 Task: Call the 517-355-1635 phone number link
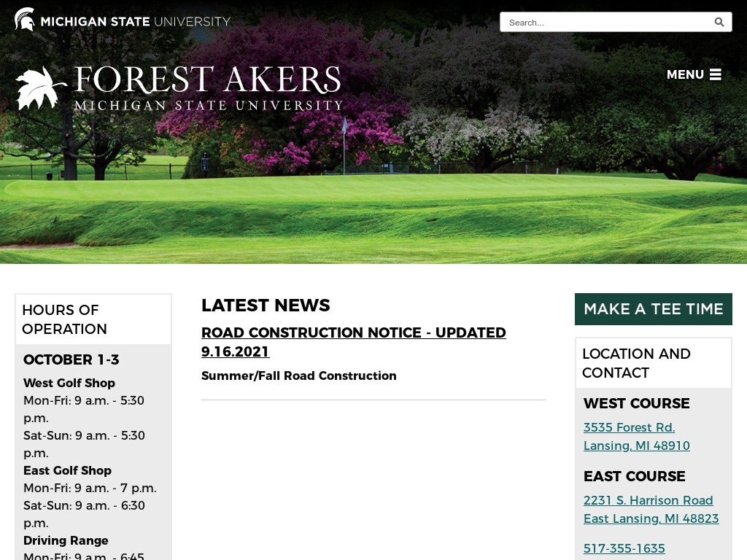point(624,548)
